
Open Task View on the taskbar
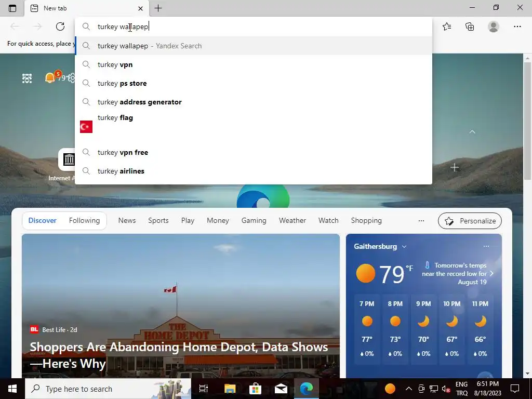(x=204, y=389)
